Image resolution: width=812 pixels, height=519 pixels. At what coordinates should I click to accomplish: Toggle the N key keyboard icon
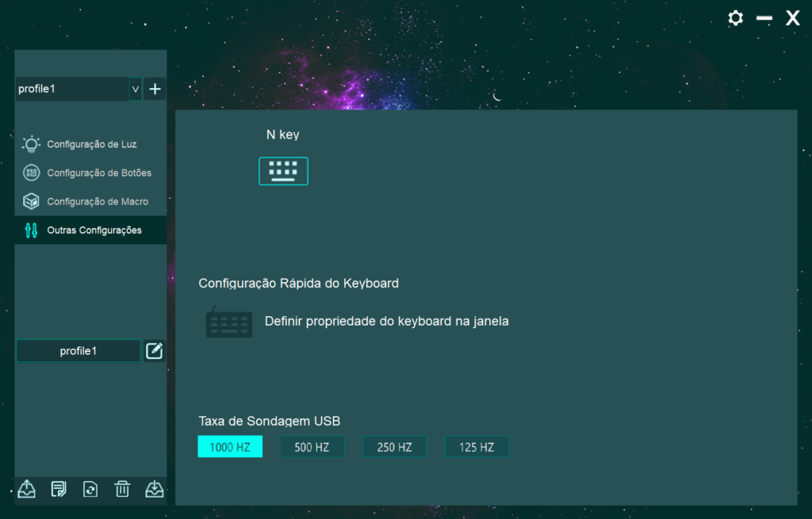(283, 170)
